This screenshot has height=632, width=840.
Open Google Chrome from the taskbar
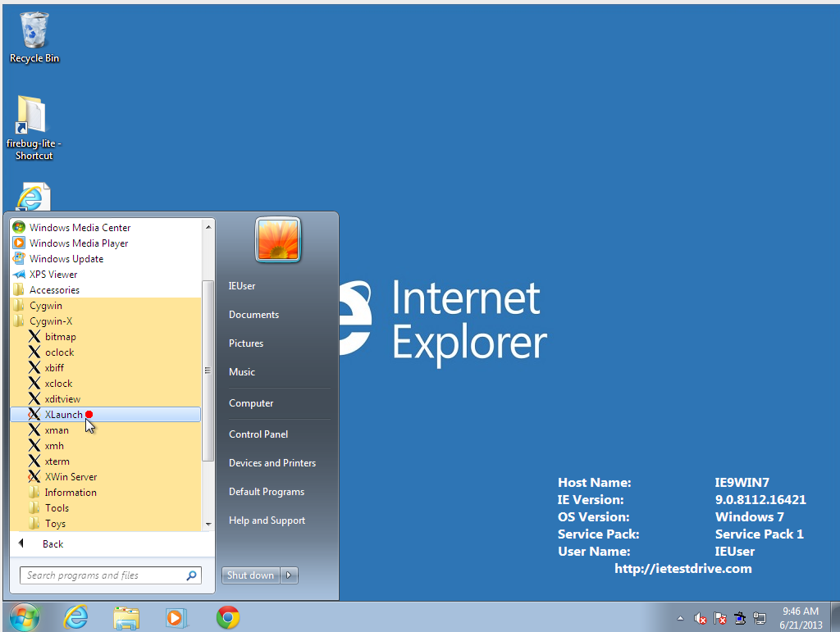point(228,617)
